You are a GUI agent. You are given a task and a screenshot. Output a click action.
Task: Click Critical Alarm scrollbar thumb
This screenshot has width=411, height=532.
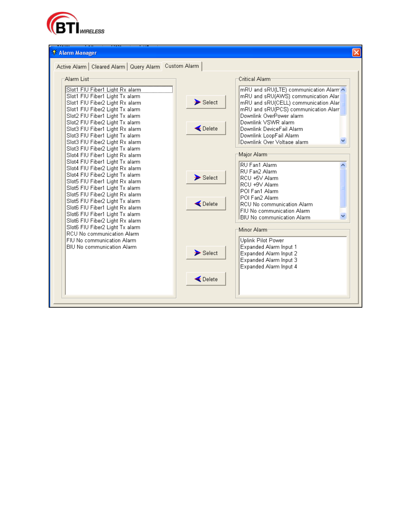343,104
